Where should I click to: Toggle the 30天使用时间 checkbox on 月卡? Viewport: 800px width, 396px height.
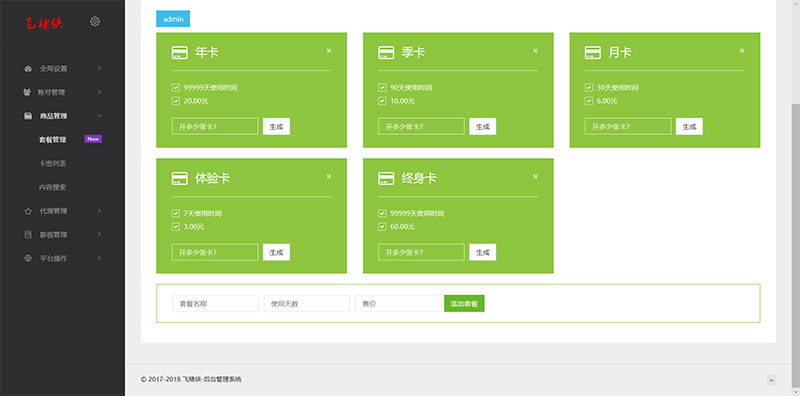pos(589,88)
